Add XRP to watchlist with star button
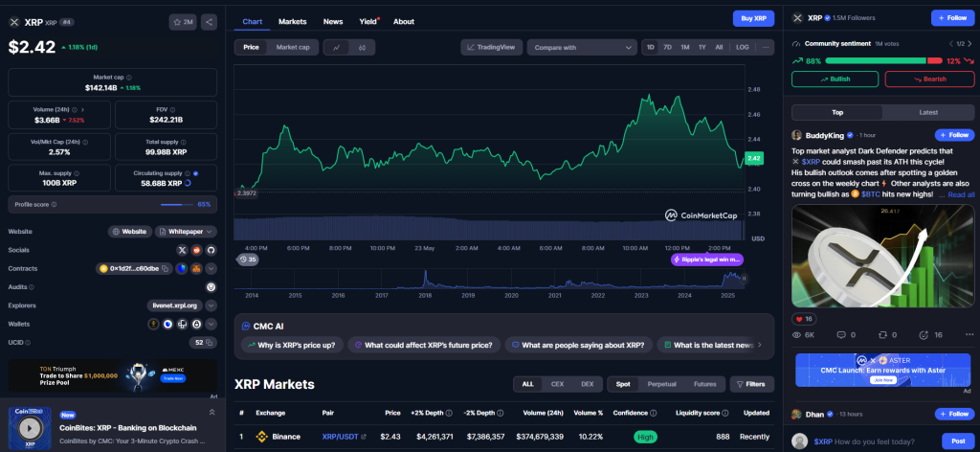Viewport: 980px width, 452px height. [x=182, y=21]
